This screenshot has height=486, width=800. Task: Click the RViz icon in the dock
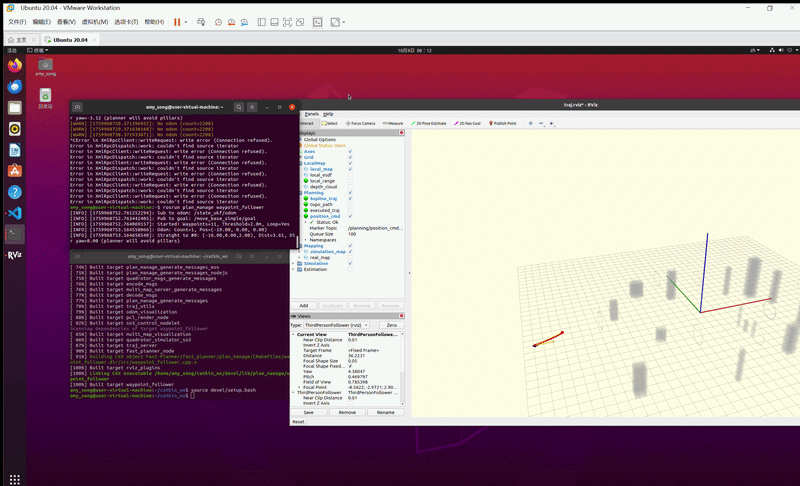(x=15, y=255)
